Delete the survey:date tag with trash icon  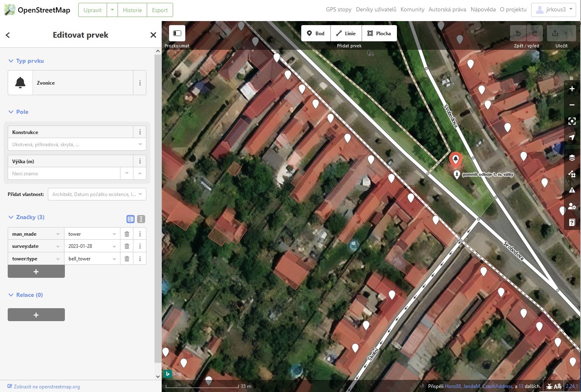point(126,246)
